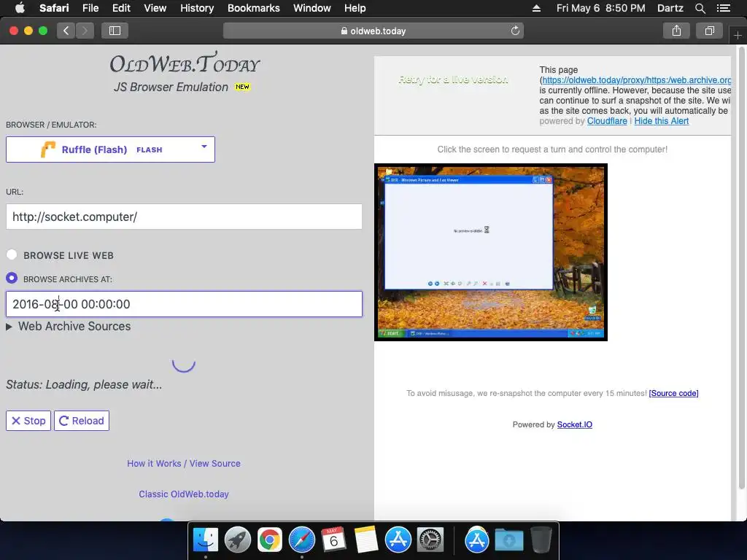The height and width of the screenshot is (560, 747).
Task: Open the Classic OldWeb.today link
Action: pyautogui.click(x=184, y=494)
